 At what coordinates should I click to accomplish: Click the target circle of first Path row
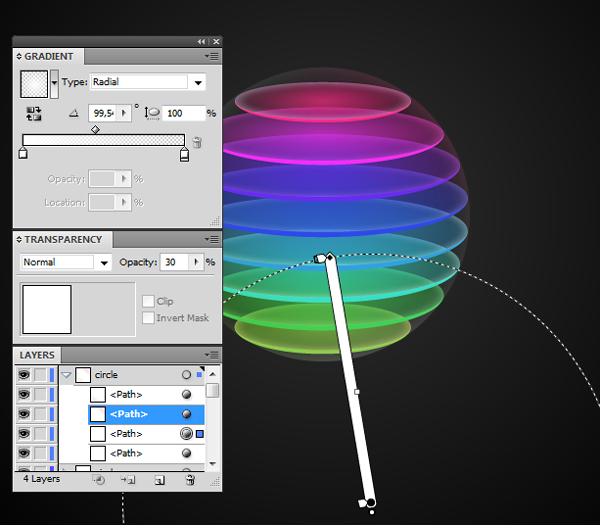pos(186,395)
